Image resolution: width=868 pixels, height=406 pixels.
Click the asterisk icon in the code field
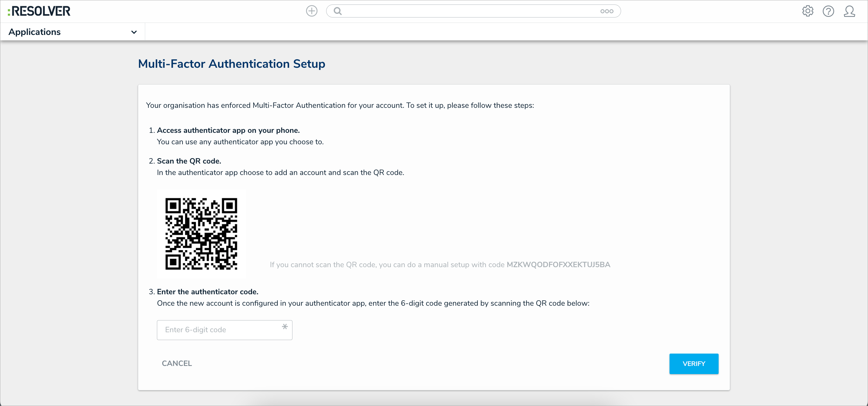[x=284, y=326]
